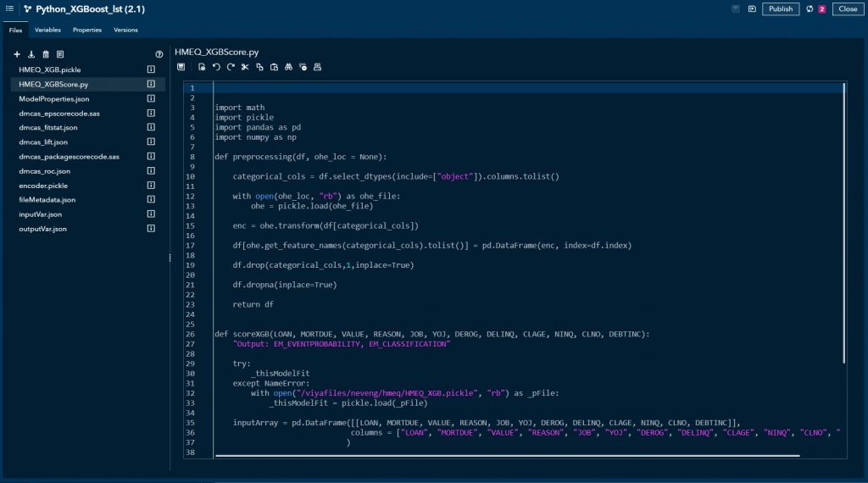The width and height of the screenshot is (868, 483).
Task: Select the dmcas_epscorecode.sas file
Action: [x=59, y=113]
